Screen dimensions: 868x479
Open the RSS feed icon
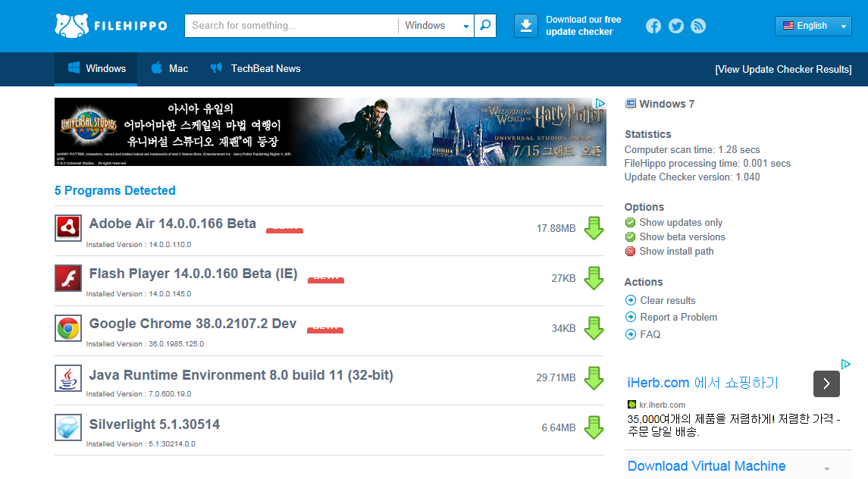[698, 26]
